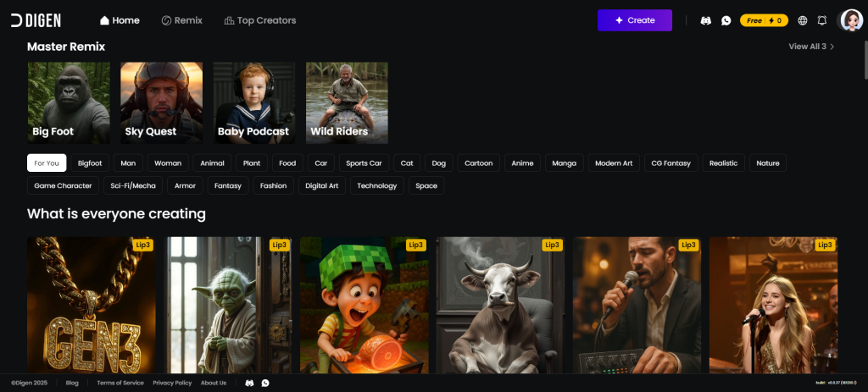Image resolution: width=868 pixels, height=392 pixels.
Task: Filter by Dog category
Action: tap(439, 163)
